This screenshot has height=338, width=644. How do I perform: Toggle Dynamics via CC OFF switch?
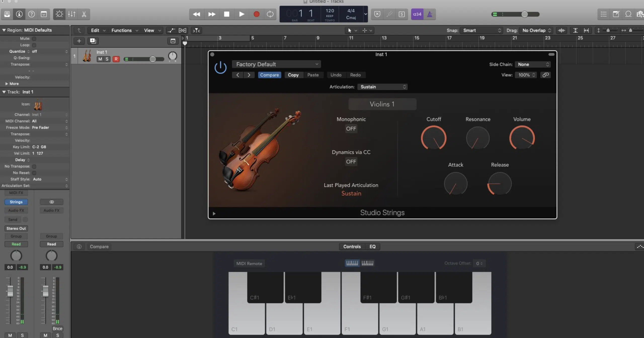(x=350, y=161)
